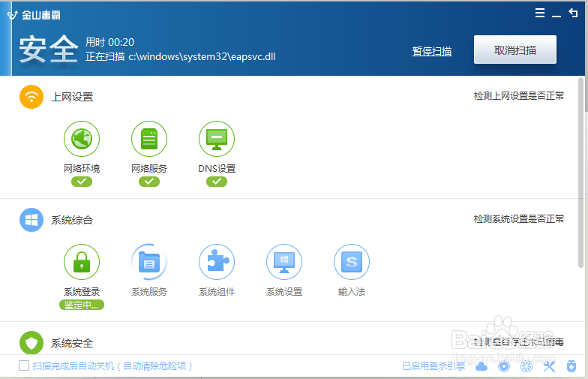The width and height of the screenshot is (588, 379).
Task: Click the 检测系统设置是否正常 text
Action: click(x=519, y=219)
